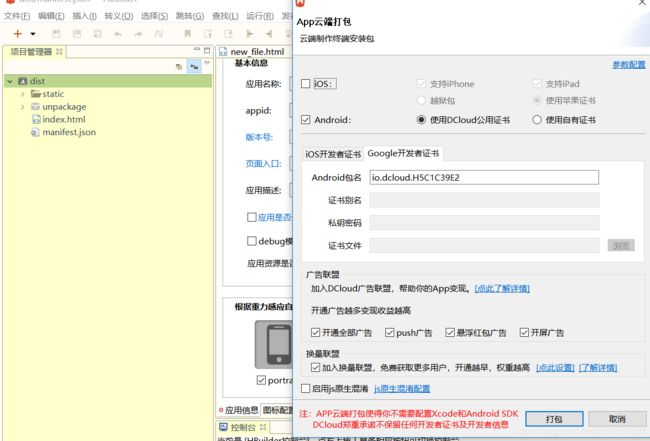Viewport: 650px width, 441px height.
Task: Click the 参数配置 link
Action: [628, 65]
